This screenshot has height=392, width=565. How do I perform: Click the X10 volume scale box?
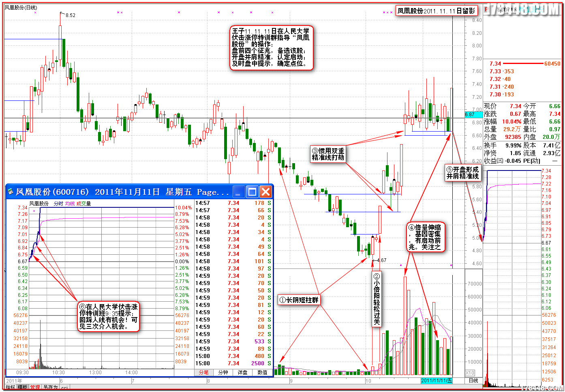tap(470, 373)
